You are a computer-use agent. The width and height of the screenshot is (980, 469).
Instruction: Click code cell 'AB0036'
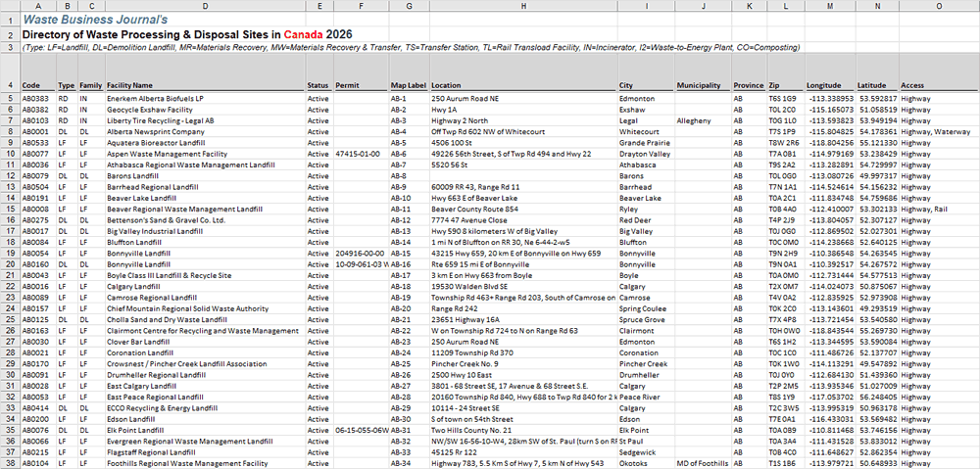click(37, 164)
